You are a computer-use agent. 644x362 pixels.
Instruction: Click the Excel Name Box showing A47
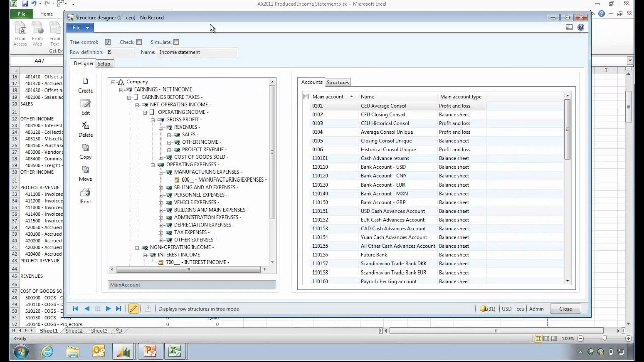pos(39,61)
